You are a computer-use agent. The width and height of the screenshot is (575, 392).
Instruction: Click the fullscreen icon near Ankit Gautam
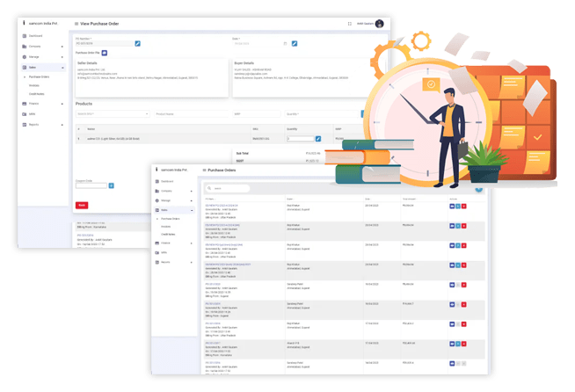pyautogui.click(x=351, y=24)
